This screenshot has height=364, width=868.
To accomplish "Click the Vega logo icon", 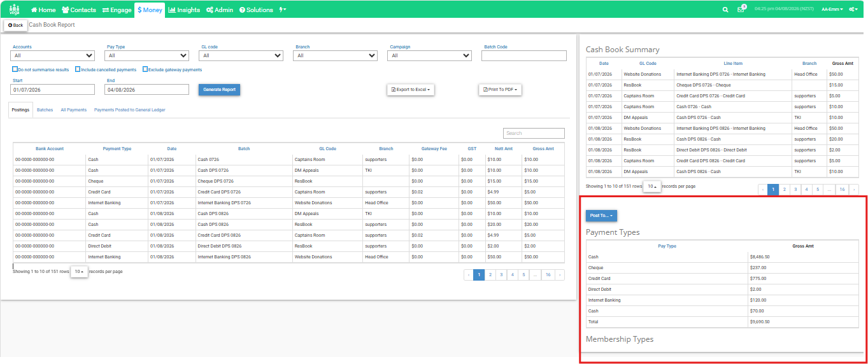I will click(14, 10).
